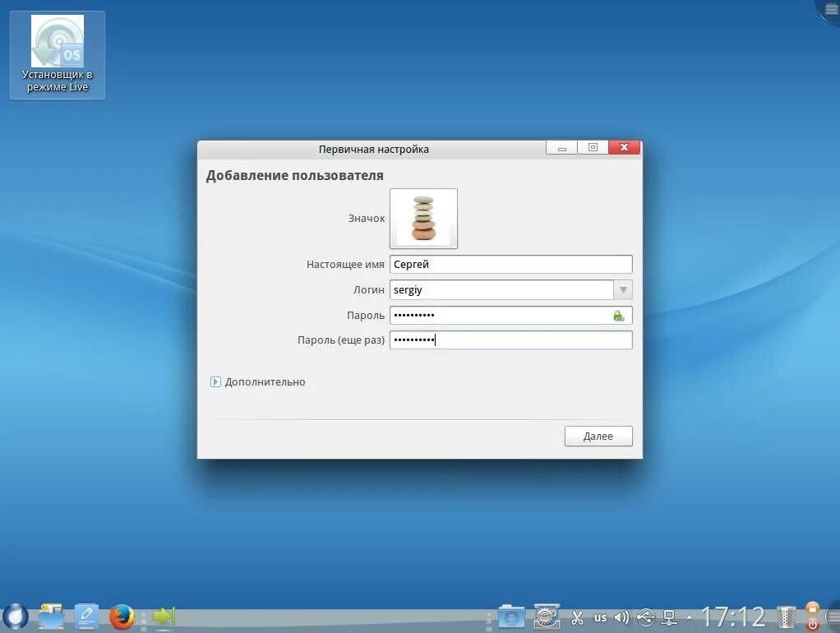Screen dimensions: 840x633
Task: Change the user avatar with stacked stones
Action: [x=423, y=219]
